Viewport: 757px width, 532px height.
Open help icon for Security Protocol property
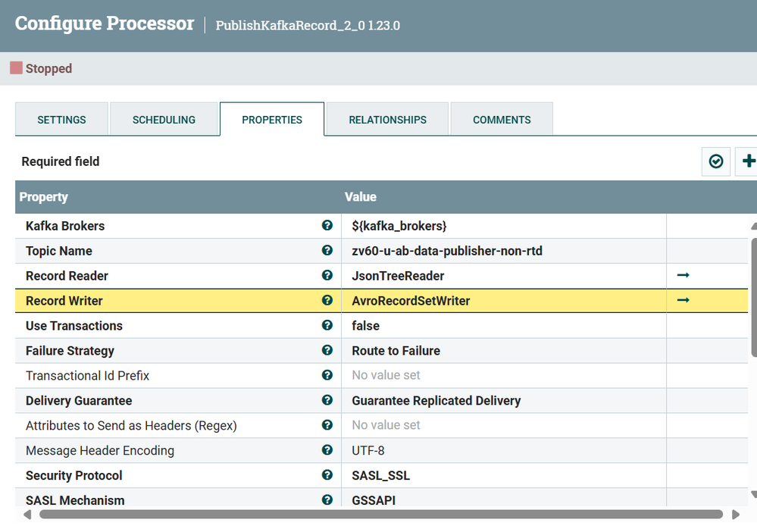tap(327, 475)
